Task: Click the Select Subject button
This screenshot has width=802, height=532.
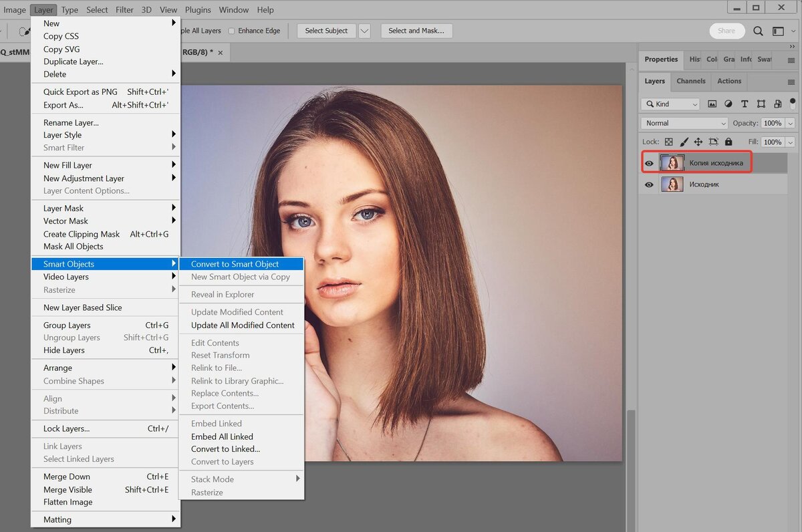Action: coord(326,31)
